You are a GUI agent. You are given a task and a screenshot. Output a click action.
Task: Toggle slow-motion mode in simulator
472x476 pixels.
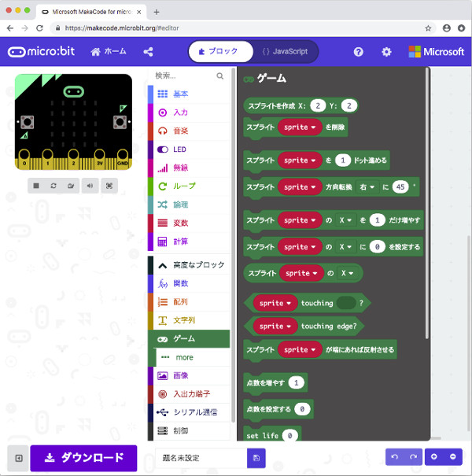tap(71, 186)
